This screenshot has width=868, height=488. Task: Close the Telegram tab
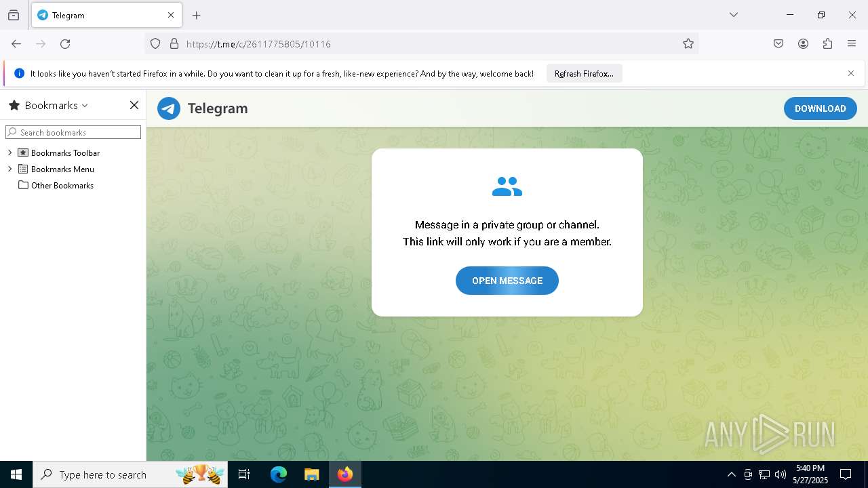pyautogui.click(x=171, y=15)
